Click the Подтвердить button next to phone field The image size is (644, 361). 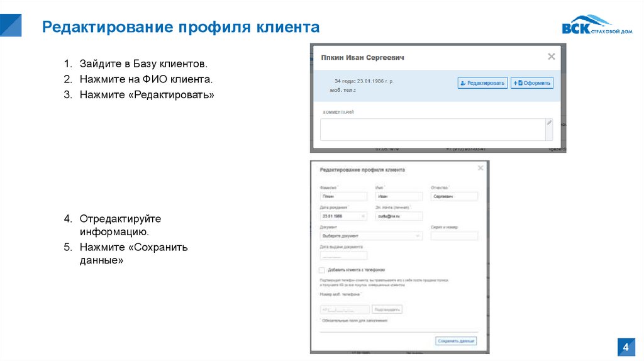[387, 309]
